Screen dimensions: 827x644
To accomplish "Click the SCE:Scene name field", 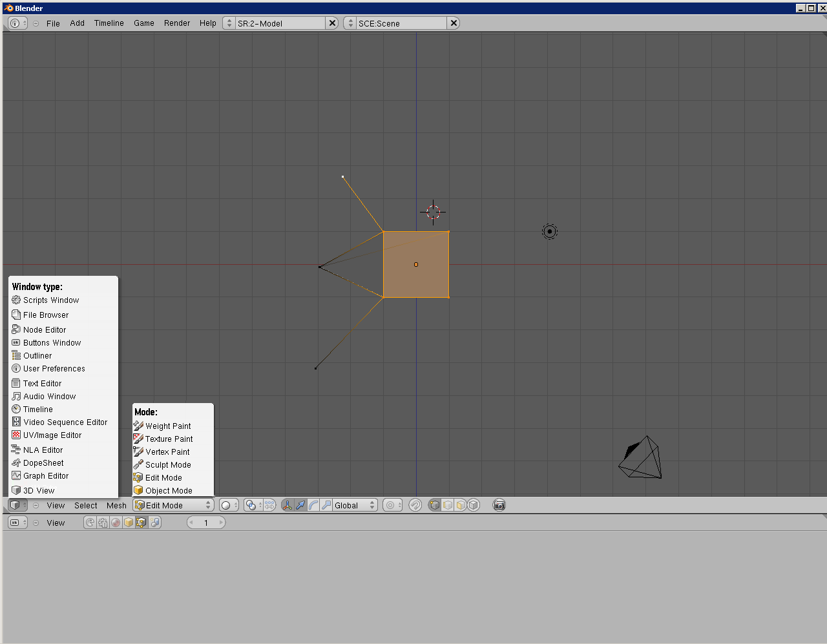I will [402, 23].
